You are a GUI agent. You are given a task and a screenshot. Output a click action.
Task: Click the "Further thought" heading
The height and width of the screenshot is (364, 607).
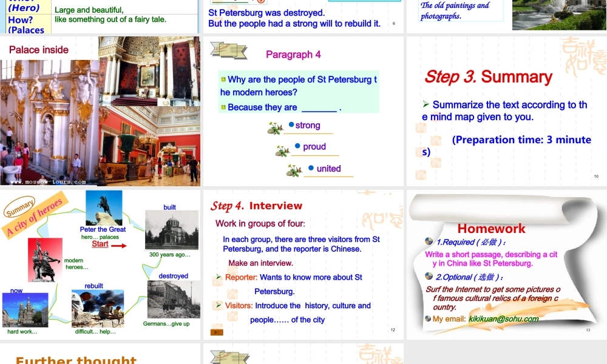point(76,360)
